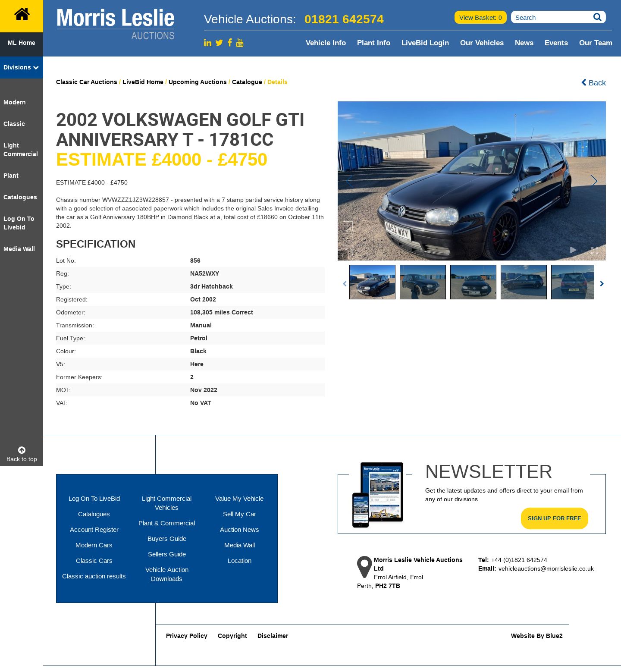Image resolution: width=621 pixels, height=672 pixels.
Task: Click the Morris Leslie Auctions logo
Action: point(116,24)
